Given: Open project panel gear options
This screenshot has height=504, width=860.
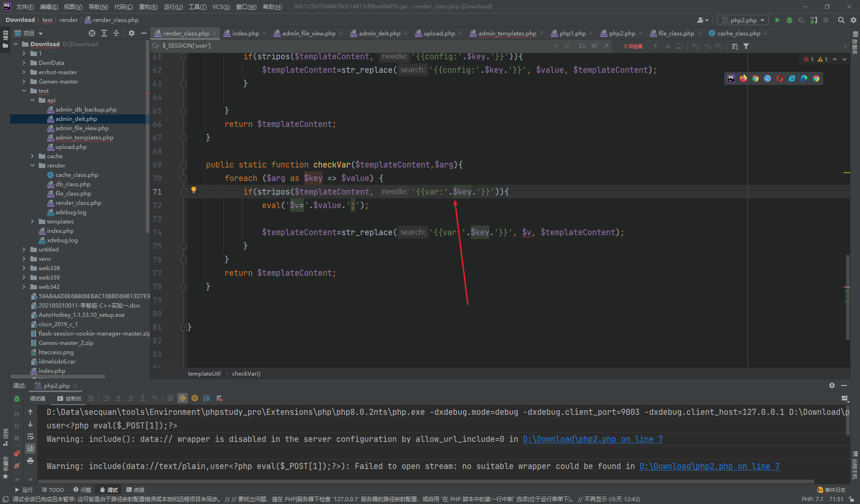Looking at the screenshot, I should 132,33.
